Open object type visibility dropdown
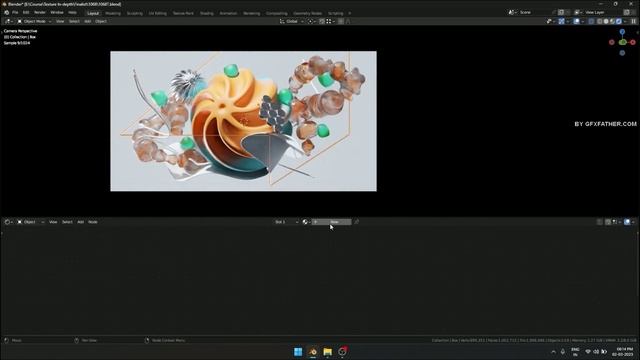 [x=550, y=21]
